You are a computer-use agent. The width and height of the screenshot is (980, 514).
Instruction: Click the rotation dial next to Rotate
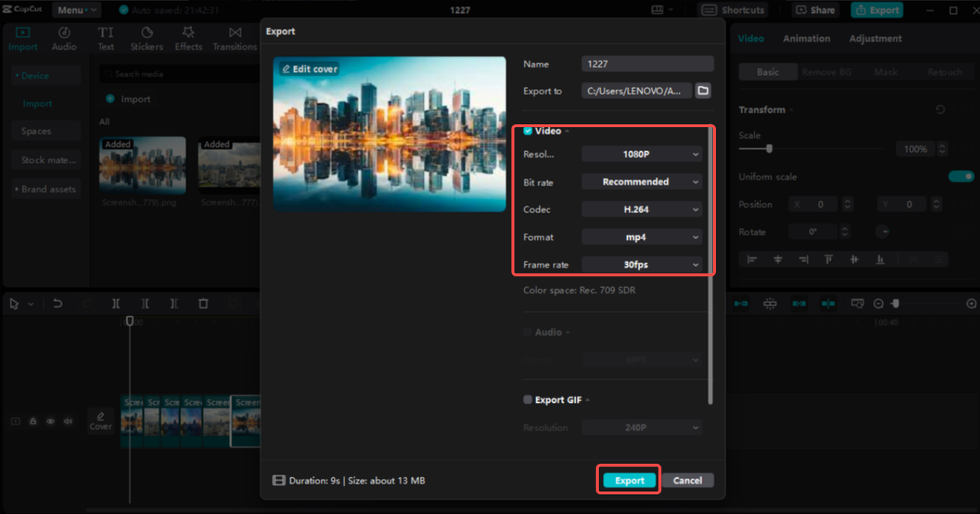883,231
